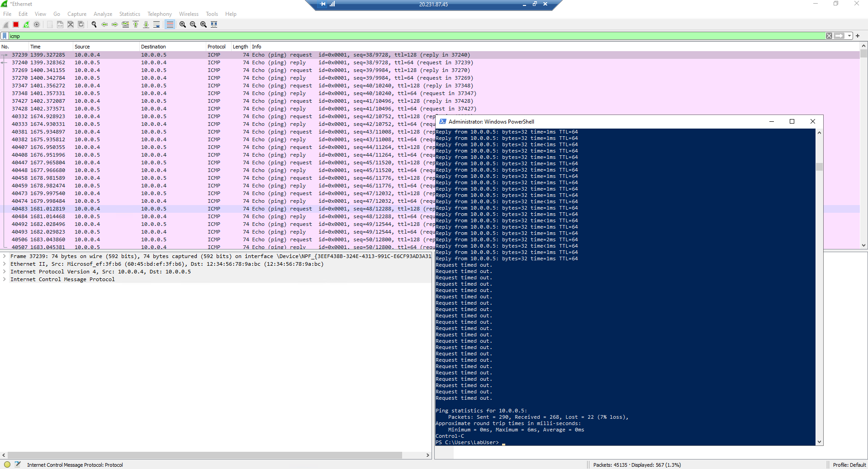
Task: Restart the current capture
Action: click(x=26, y=24)
